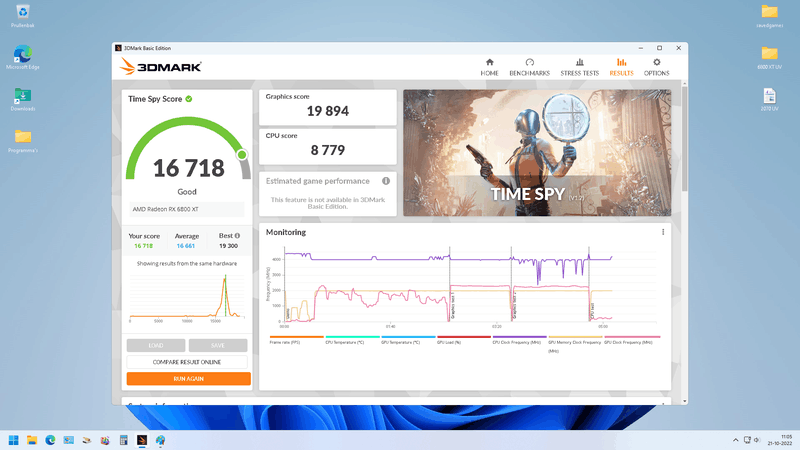The image size is (800, 450).
Task: Go to the Home tab in 3DMark
Action: pos(489,67)
